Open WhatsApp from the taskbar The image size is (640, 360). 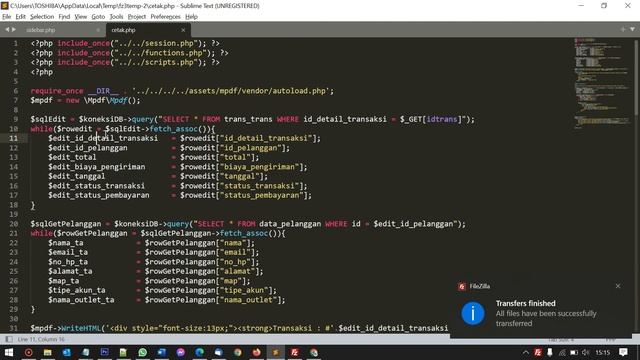coord(142,352)
